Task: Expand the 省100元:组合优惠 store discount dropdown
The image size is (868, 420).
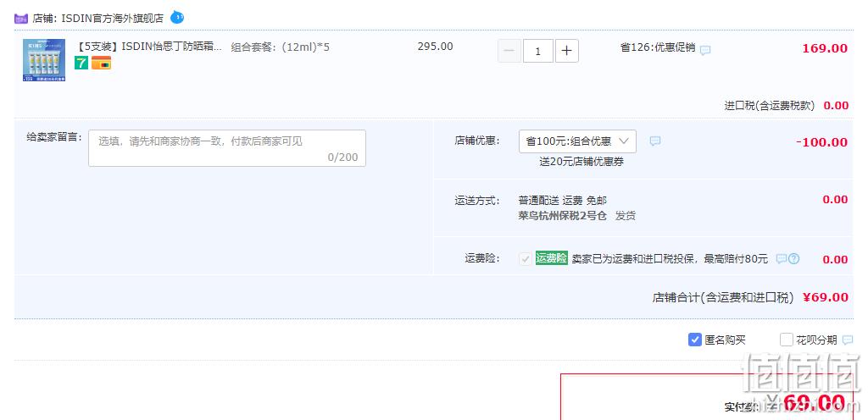Action: (577, 141)
